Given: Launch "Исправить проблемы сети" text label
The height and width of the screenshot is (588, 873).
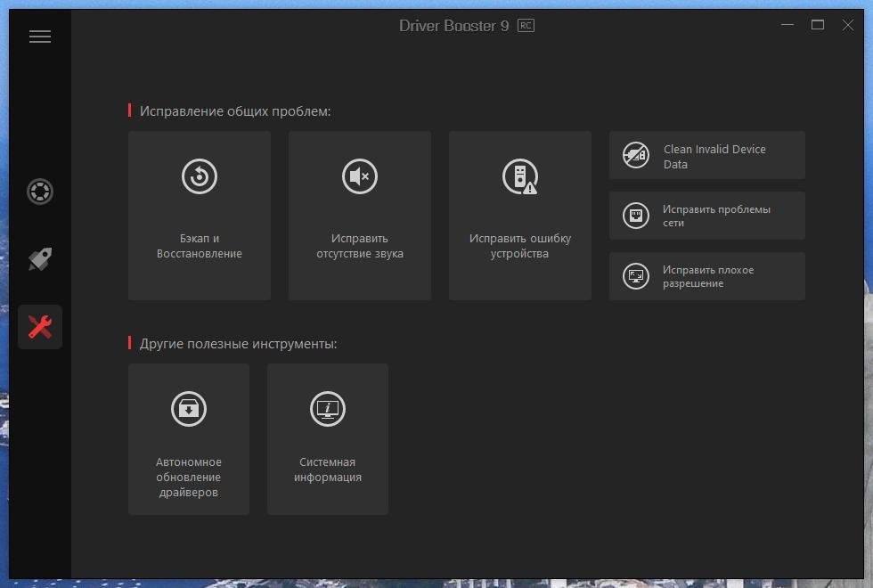Looking at the screenshot, I should 716,216.
